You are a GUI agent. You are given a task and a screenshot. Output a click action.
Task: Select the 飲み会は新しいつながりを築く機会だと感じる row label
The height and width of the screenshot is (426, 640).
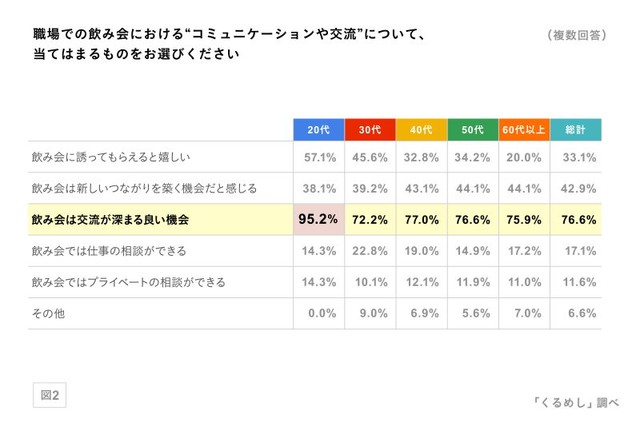[144, 188]
